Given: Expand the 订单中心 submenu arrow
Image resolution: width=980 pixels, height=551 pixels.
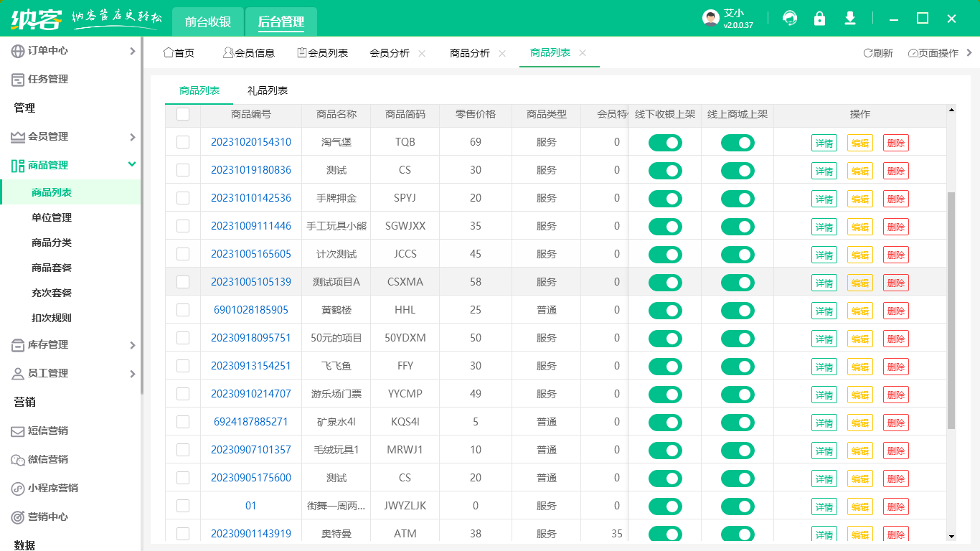Looking at the screenshot, I should 132,51.
